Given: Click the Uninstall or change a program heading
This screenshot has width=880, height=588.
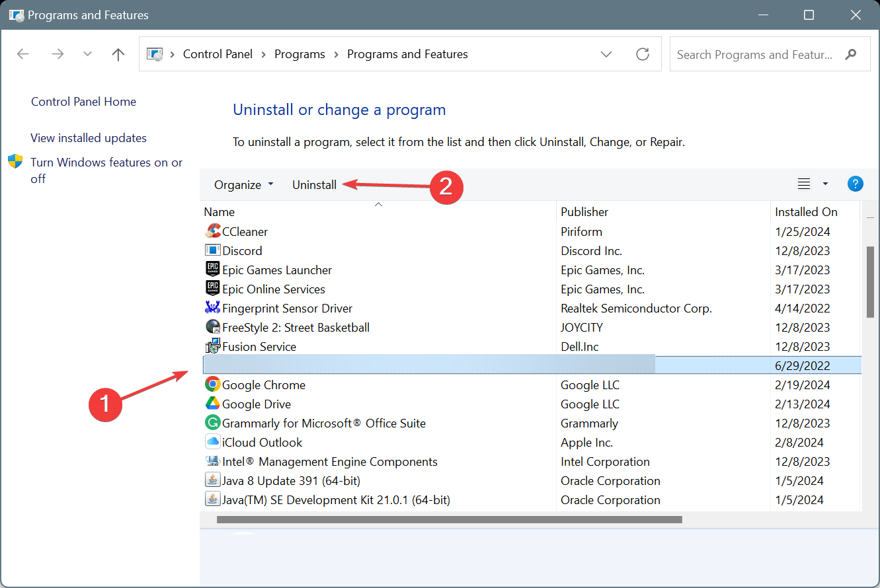Looking at the screenshot, I should [339, 110].
